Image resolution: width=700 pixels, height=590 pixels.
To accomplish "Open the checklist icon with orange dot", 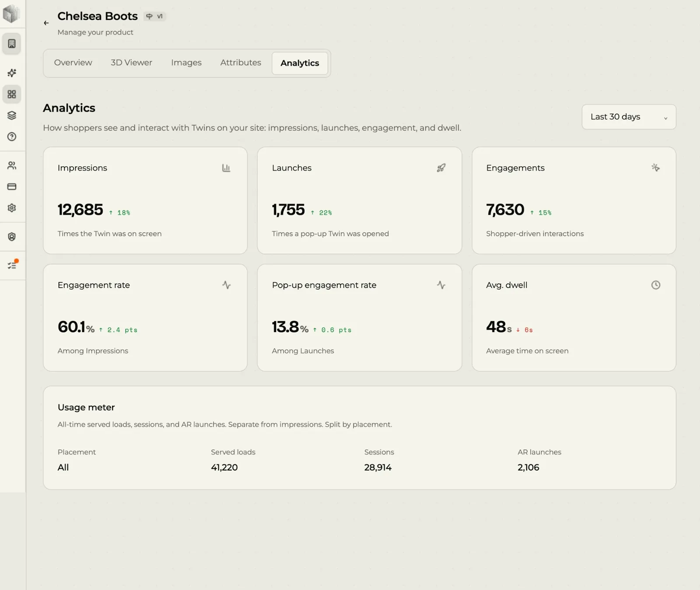I will point(12,265).
